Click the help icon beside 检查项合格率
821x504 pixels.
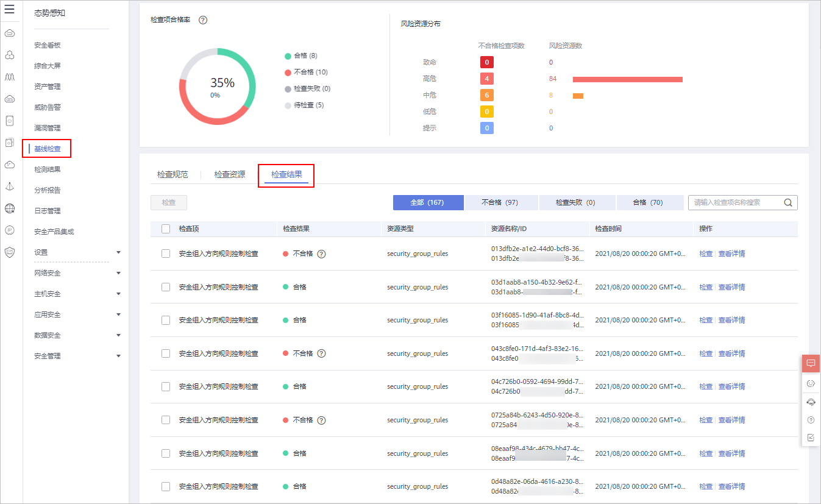pyautogui.click(x=202, y=20)
